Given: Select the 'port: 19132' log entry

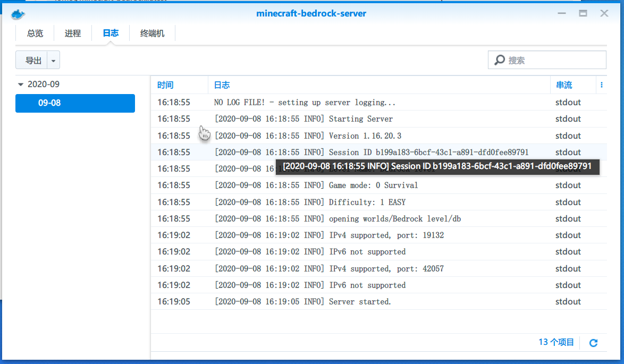Looking at the screenshot, I should 379,235.
